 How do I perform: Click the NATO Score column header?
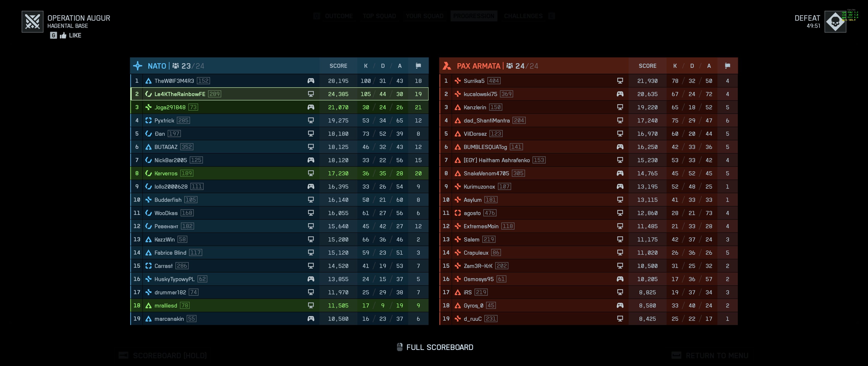(338, 66)
